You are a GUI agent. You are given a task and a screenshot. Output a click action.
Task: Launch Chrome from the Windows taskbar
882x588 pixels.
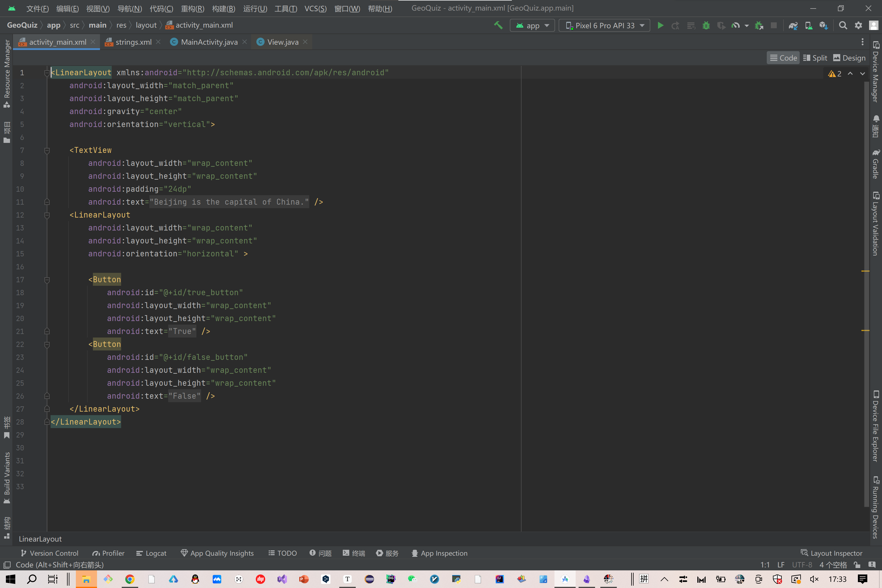click(130, 579)
